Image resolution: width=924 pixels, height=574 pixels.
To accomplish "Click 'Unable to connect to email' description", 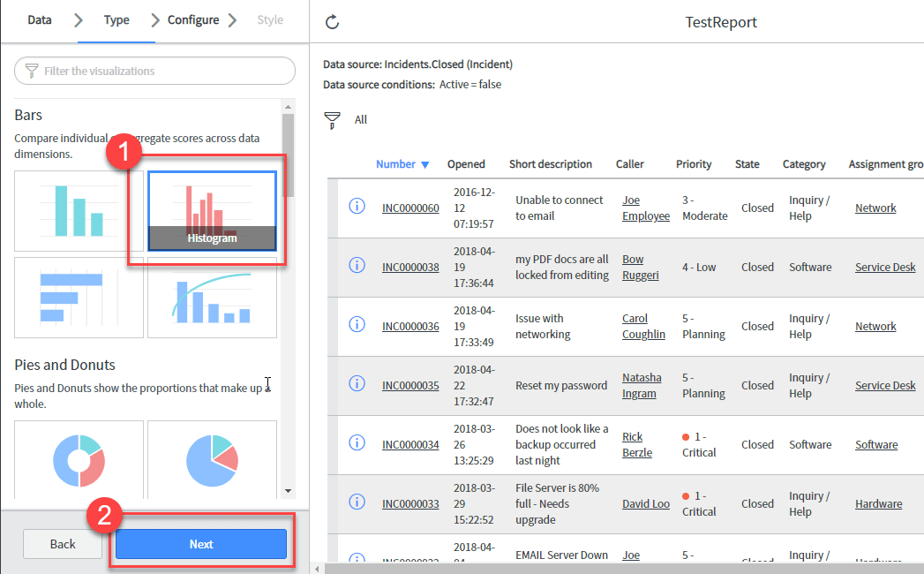I will (560, 208).
